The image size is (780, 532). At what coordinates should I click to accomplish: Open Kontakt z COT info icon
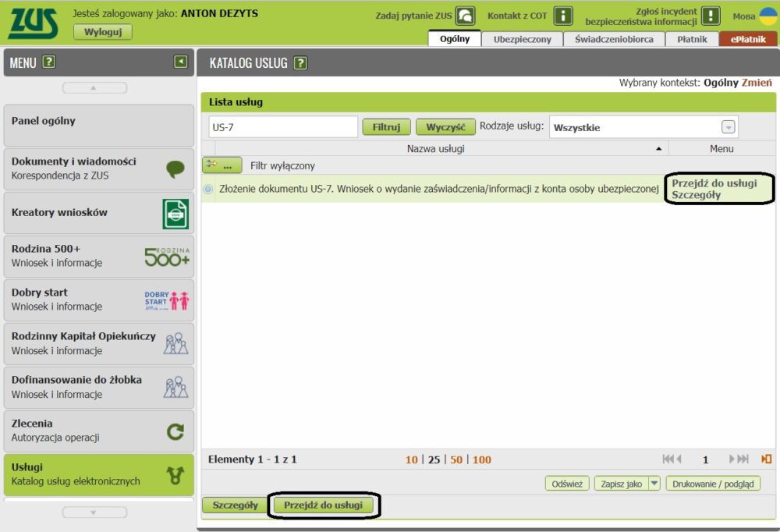click(562, 16)
